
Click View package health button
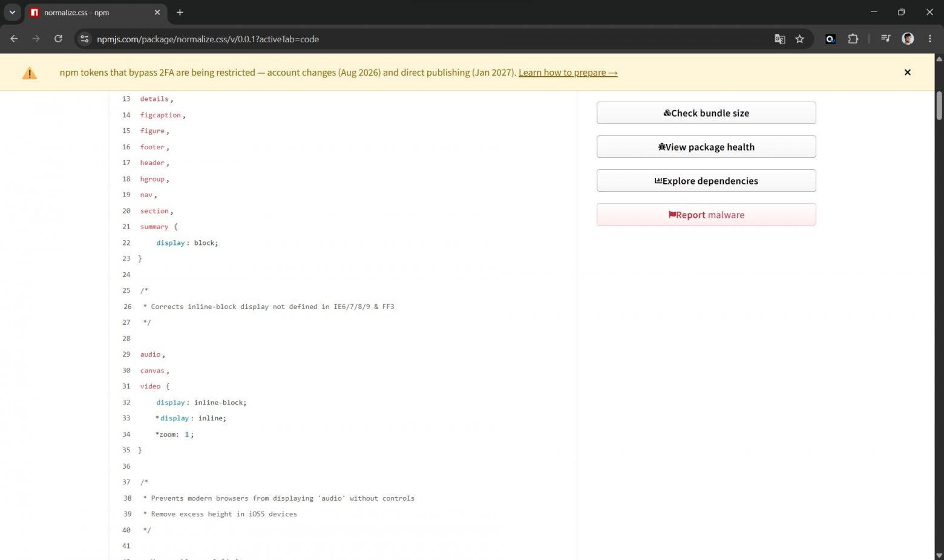click(x=706, y=147)
